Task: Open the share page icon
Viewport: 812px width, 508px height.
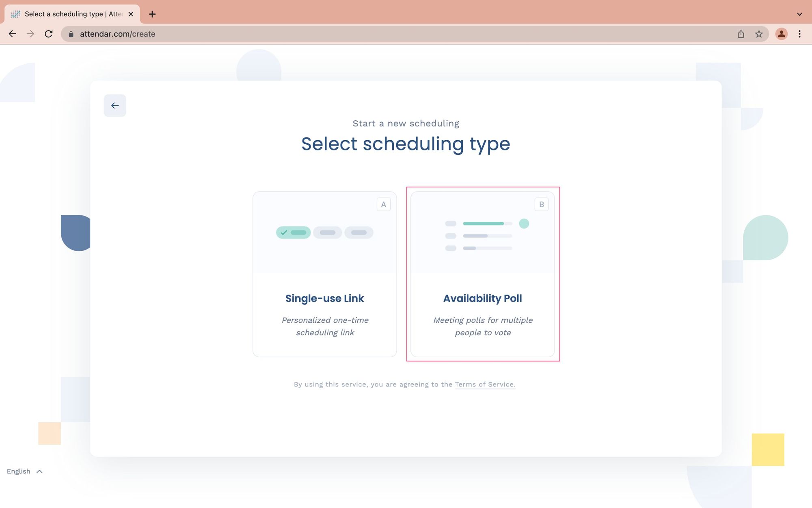Action: [x=741, y=34]
